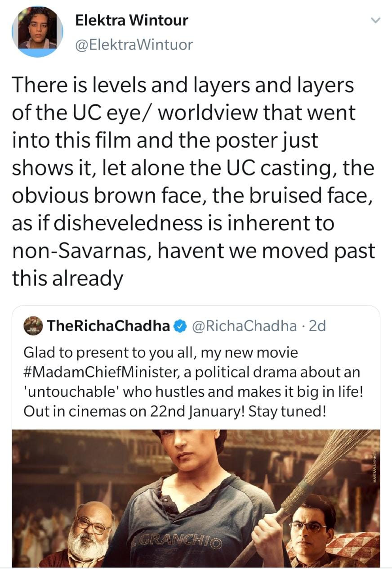Open Elektra Wintour's profile picture
This screenshot has height=576, width=392.
pyautogui.click(x=37, y=31)
